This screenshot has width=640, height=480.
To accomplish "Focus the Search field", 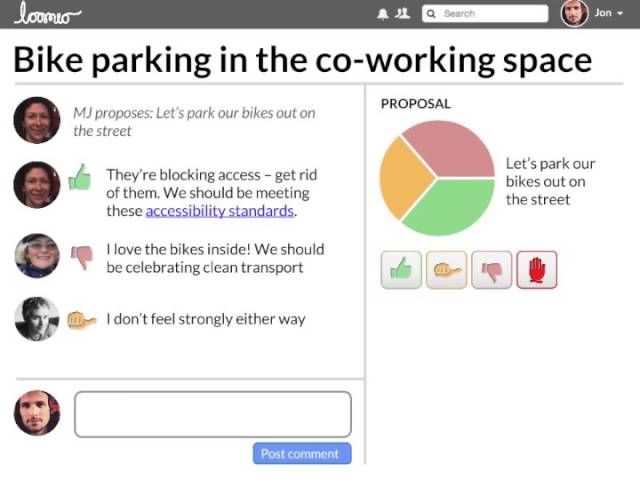I will tap(485, 13).
